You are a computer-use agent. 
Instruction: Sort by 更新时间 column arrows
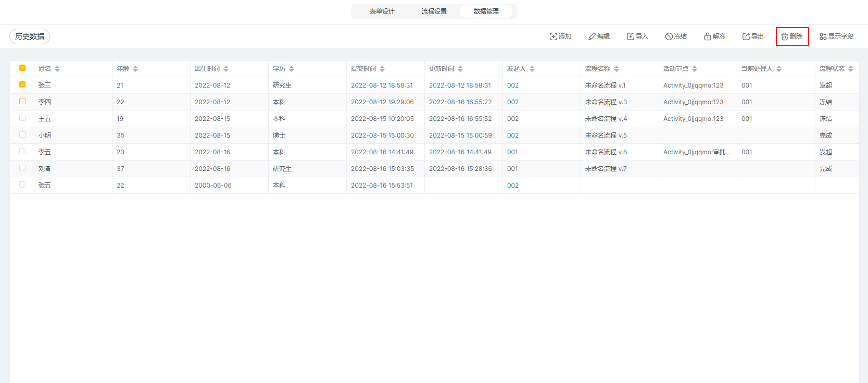coord(460,69)
